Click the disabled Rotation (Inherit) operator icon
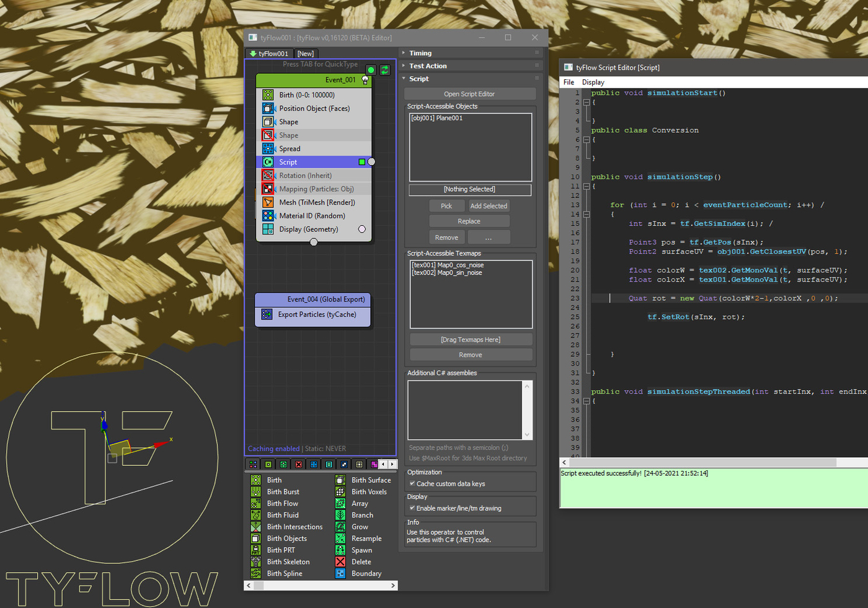 coord(268,176)
